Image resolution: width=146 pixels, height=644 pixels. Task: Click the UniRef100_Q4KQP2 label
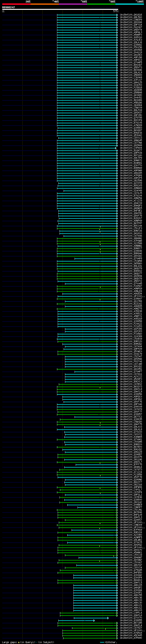point(131,588)
